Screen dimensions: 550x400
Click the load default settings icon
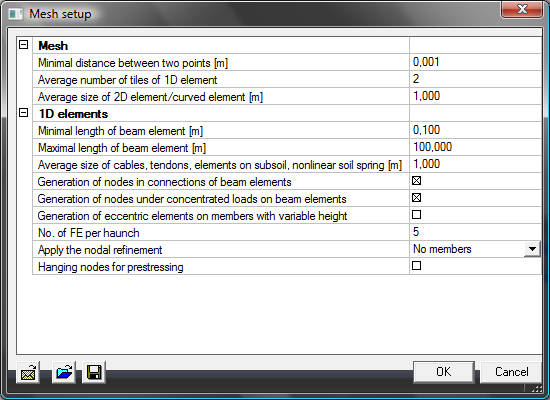click(x=28, y=372)
